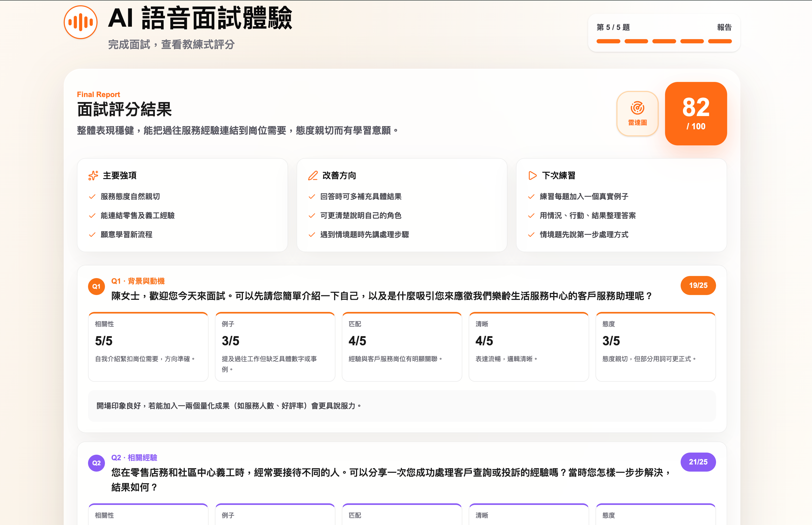Click the 面試評分結果 title
The width and height of the screenshot is (812, 525).
(124, 109)
